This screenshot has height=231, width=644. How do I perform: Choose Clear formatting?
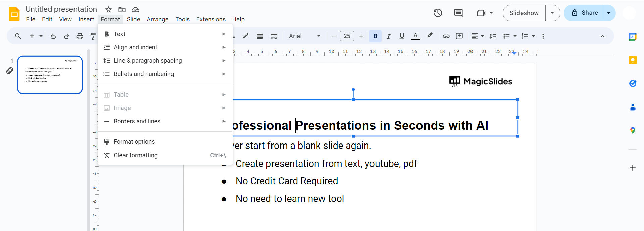(165, 155)
